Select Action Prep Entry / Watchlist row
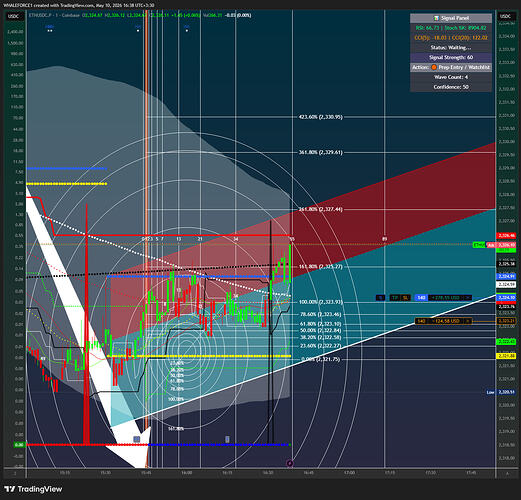This screenshot has height=500, width=521. click(451, 67)
